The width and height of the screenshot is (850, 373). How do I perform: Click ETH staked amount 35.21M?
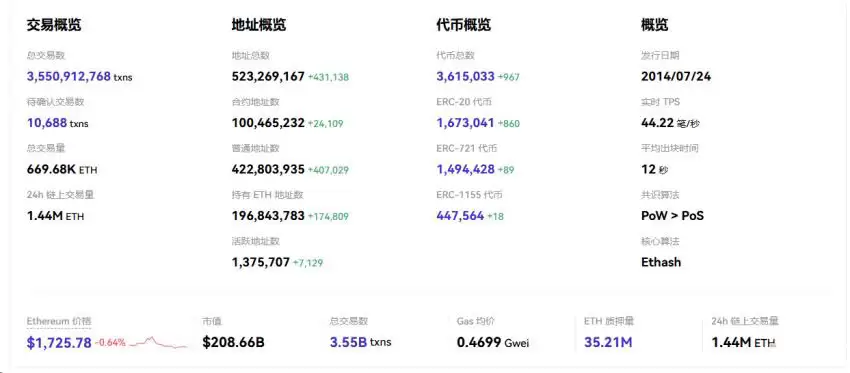click(608, 342)
